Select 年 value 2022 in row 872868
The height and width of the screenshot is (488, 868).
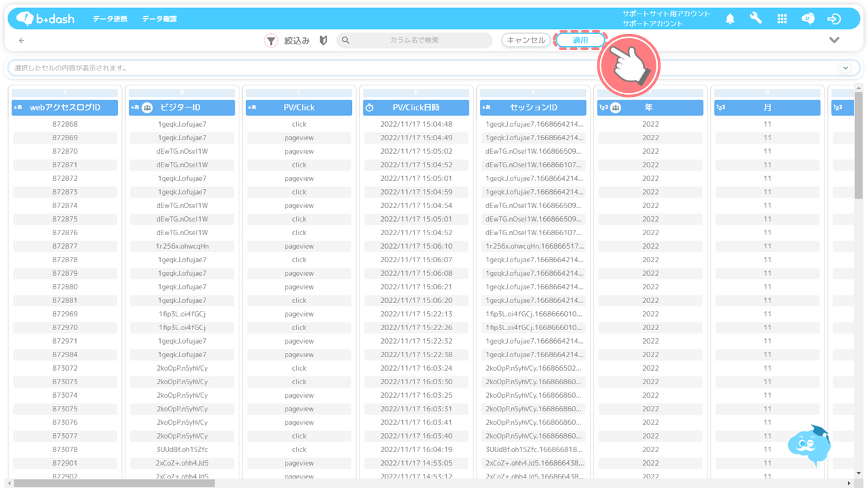650,124
